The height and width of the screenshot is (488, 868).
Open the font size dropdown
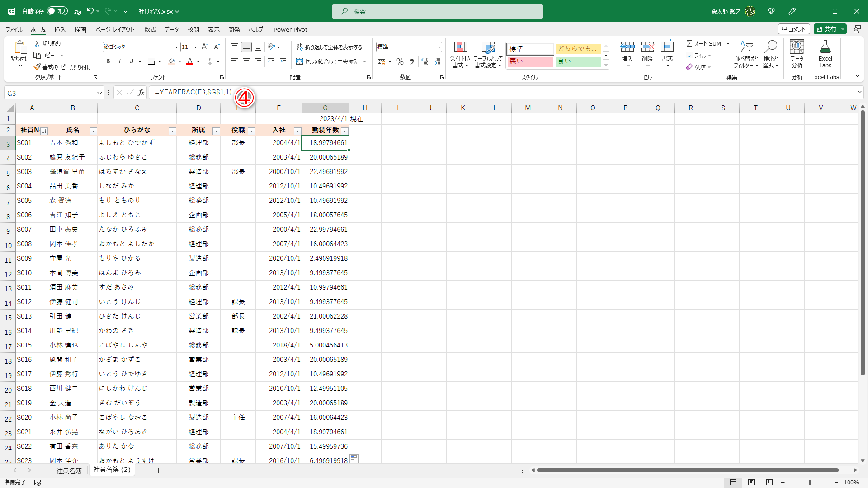pos(195,47)
